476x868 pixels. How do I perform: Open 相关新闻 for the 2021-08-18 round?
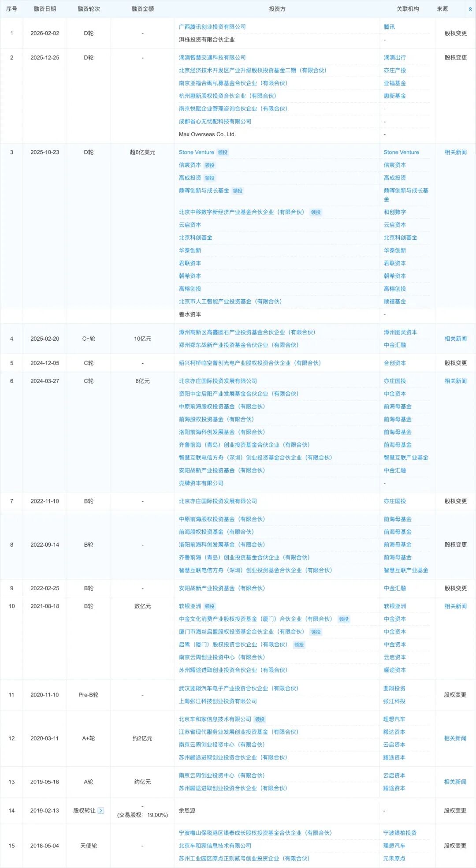456,606
